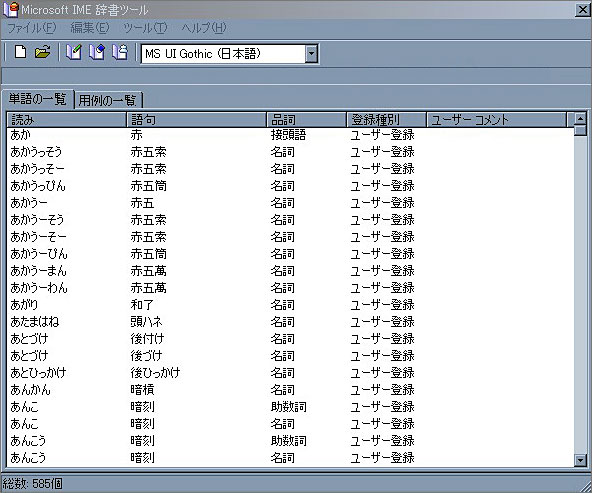
Task: Sort by the 読み column header
Action: (x=66, y=120)
